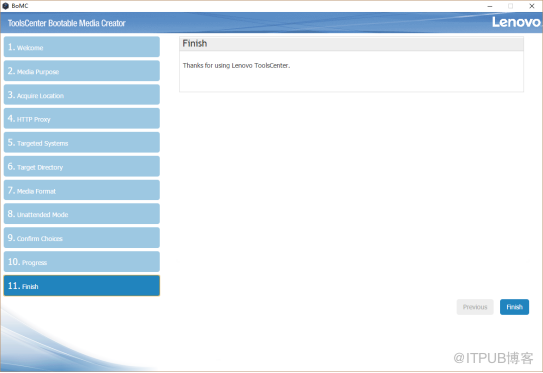This screenshot has height=373, width=543.
Task: Minimize the BoMC window
Action: (x=490, y=6)
